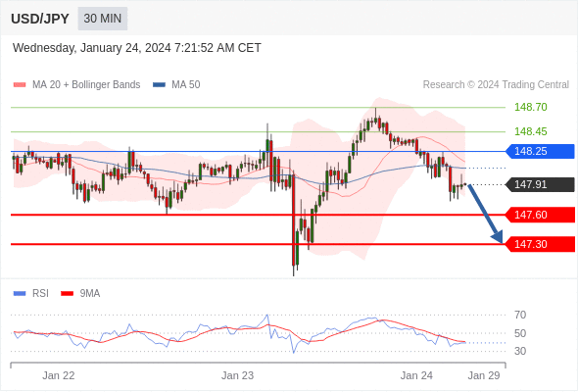Viewport: 578px width, 392px height.
Task: Click the 30 MIN timeframe button
Action: point(103,19)
